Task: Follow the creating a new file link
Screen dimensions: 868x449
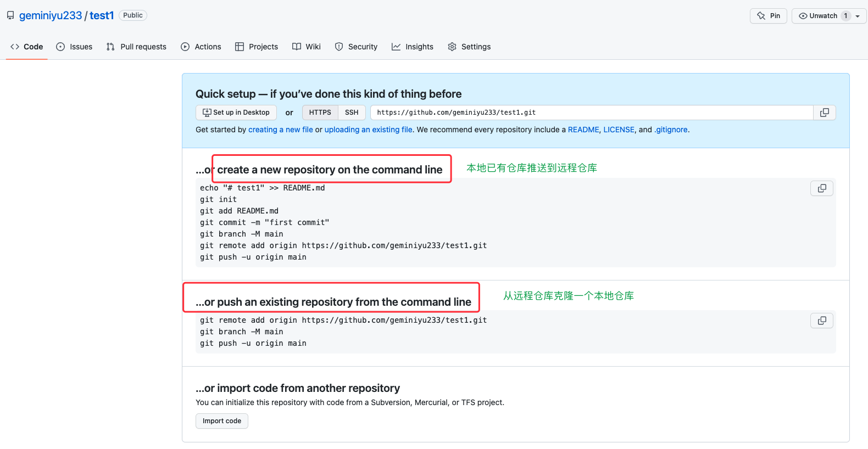Action: click(x=280, y=130)
